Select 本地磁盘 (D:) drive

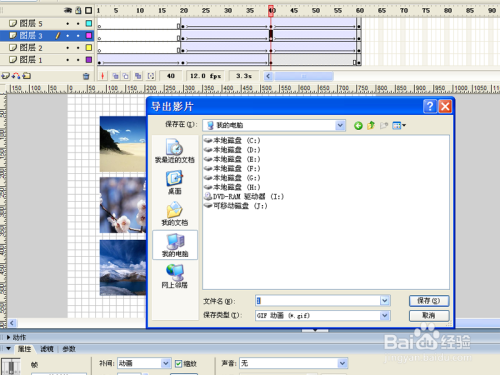[233, 150]
